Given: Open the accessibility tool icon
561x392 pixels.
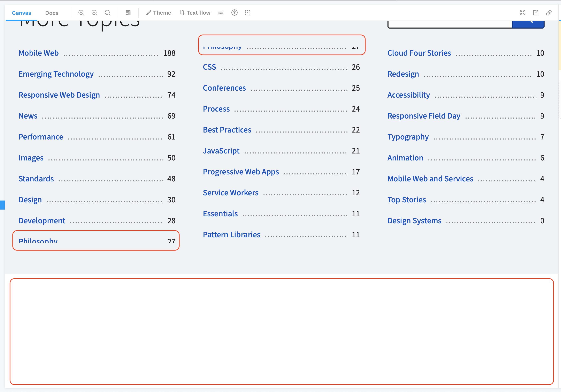Looking at the screenshot, I should pyautogui.click(x=234, y=13).
